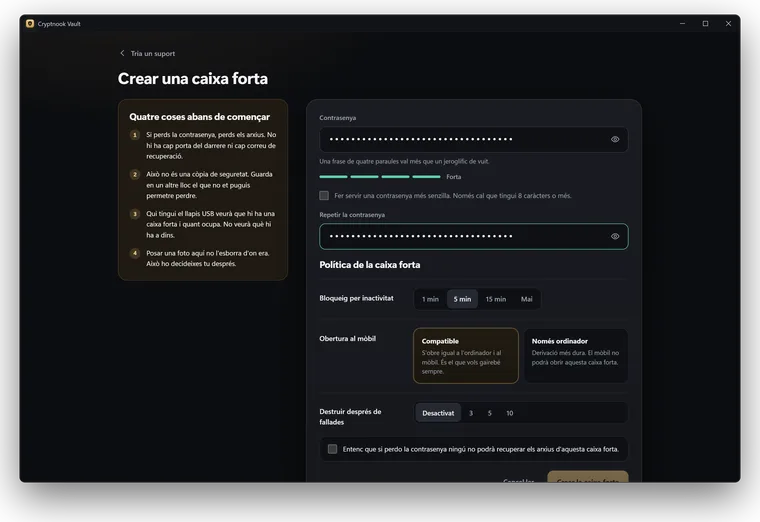Click the step 1 badge in the info list
This screenshot has height=522, width=760.
[135, 135]
